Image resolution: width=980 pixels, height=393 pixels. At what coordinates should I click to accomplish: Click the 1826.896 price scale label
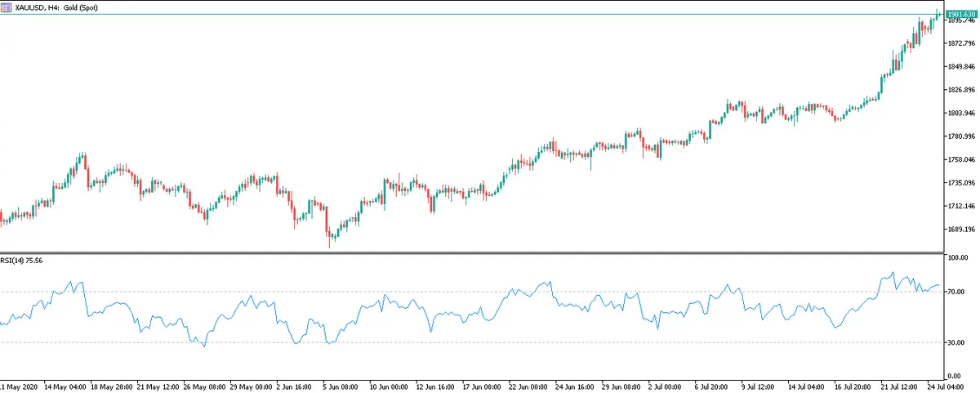pos(960,90)
